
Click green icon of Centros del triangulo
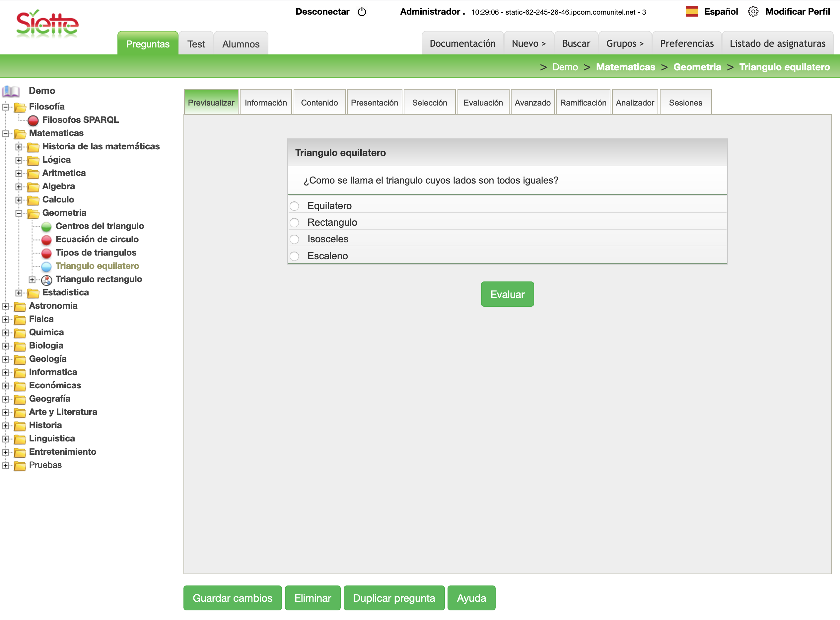pyautogui.click(x=46, y=226)
